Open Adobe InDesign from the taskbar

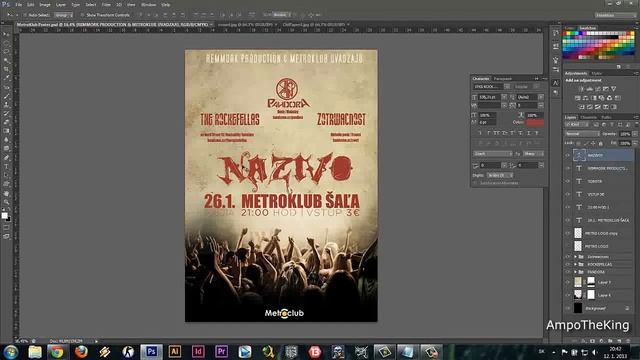[198, 351]
